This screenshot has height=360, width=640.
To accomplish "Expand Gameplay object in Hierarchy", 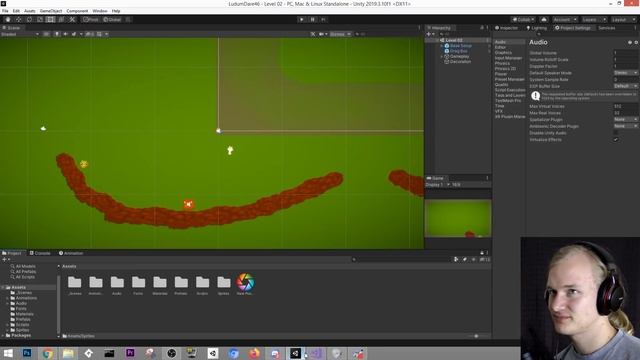I will click(x=442, y=56).
